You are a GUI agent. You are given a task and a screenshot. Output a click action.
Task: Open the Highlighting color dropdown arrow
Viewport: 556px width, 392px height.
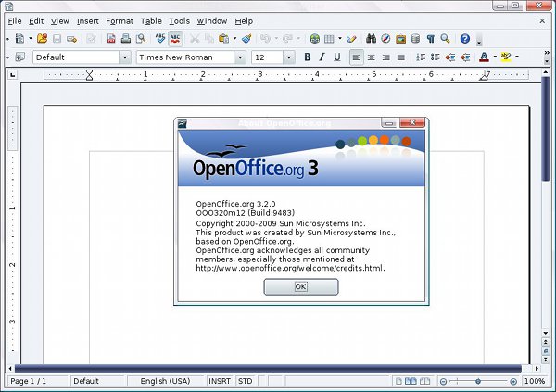(517, 57)
